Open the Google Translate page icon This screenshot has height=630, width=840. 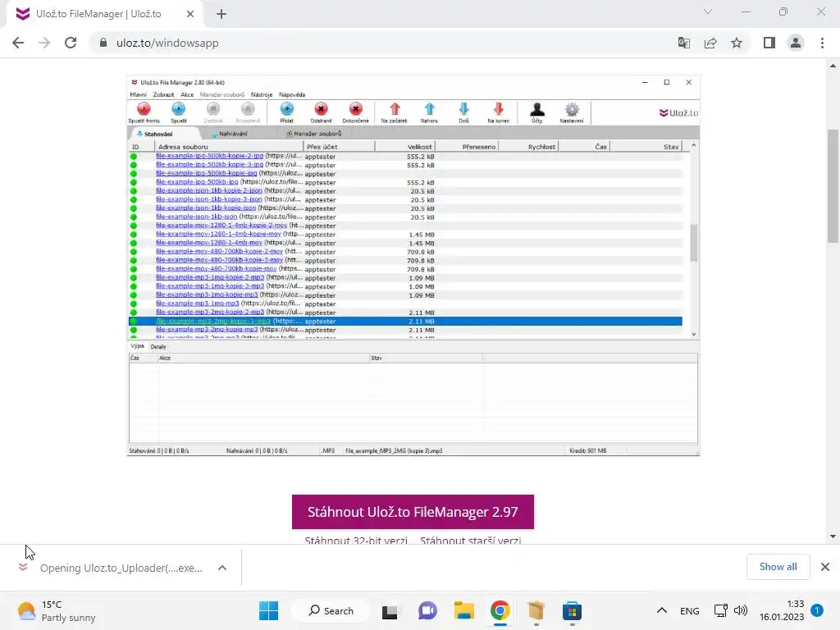[x=684, y=43]
